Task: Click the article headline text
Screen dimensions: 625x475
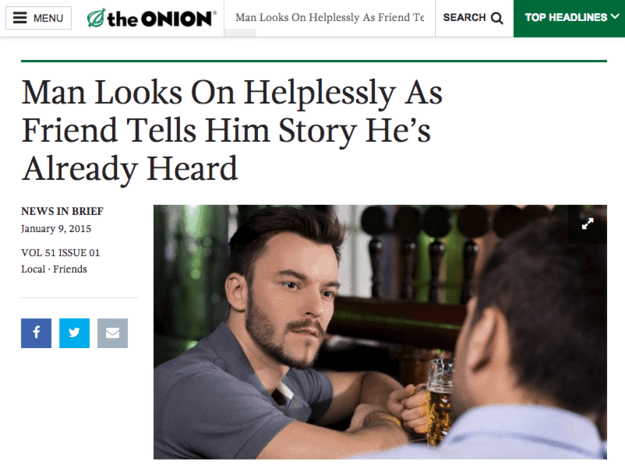Action: point(232,130)
